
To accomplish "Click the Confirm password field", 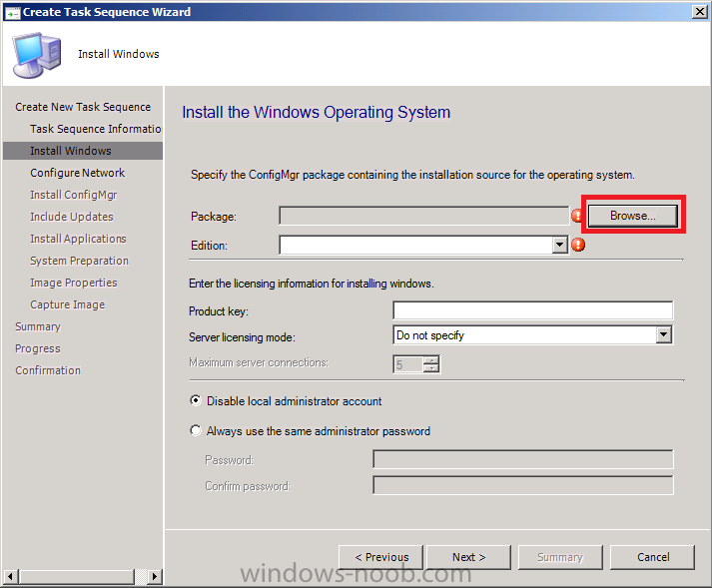I will [523, 485].
